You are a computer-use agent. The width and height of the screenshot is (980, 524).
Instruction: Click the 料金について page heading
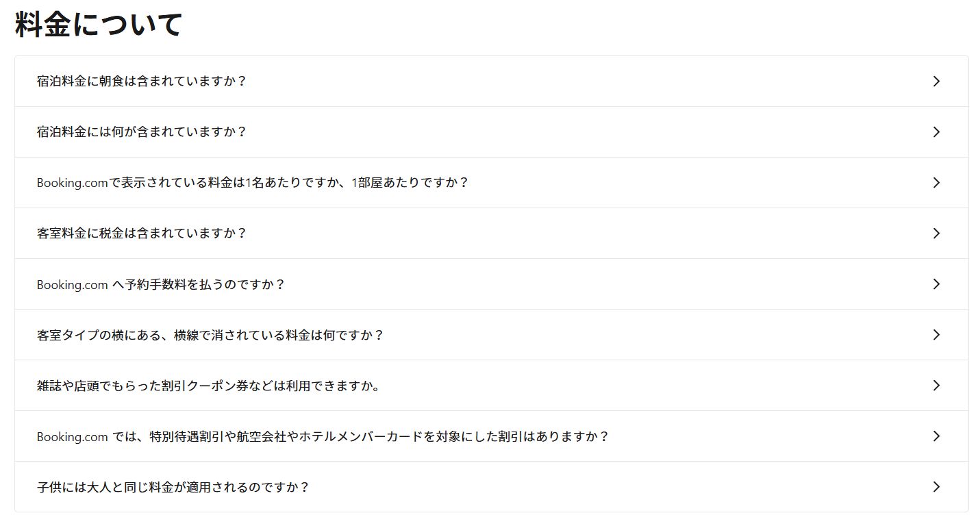point(98,22)
